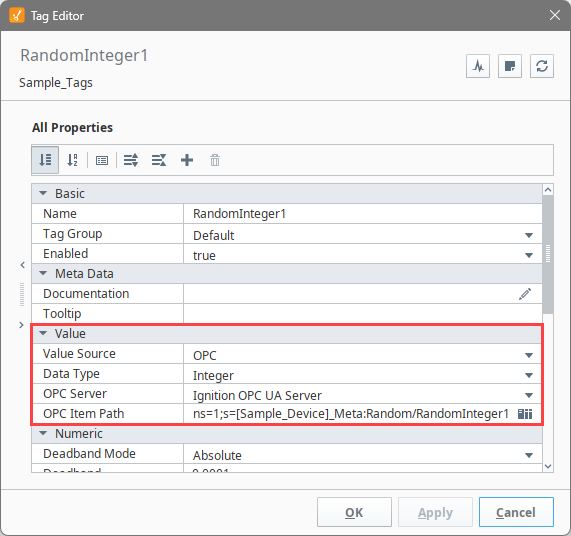Click the expand all properties icon

tap(131, 160)
